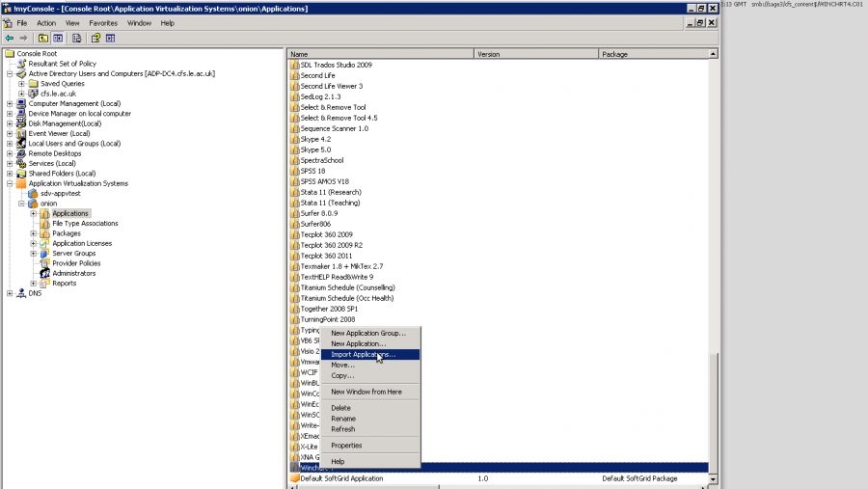
Task: Select Skype 5.0 in the list
Action: click(315, 149)
